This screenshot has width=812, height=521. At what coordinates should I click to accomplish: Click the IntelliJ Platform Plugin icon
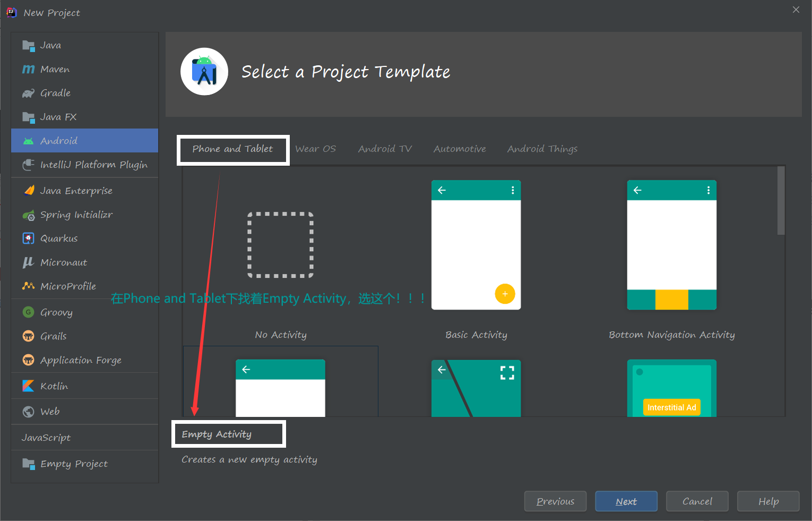point(29,165)
